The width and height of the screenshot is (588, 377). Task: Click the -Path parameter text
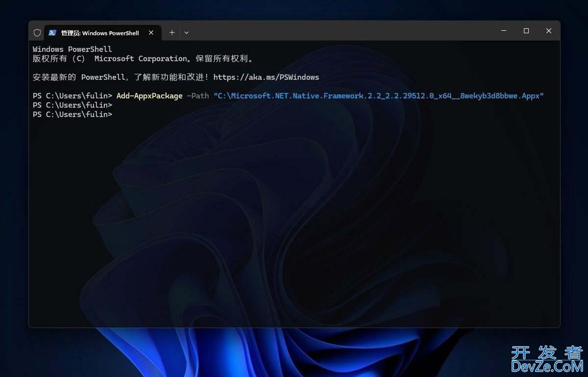(x=198, y=96)
